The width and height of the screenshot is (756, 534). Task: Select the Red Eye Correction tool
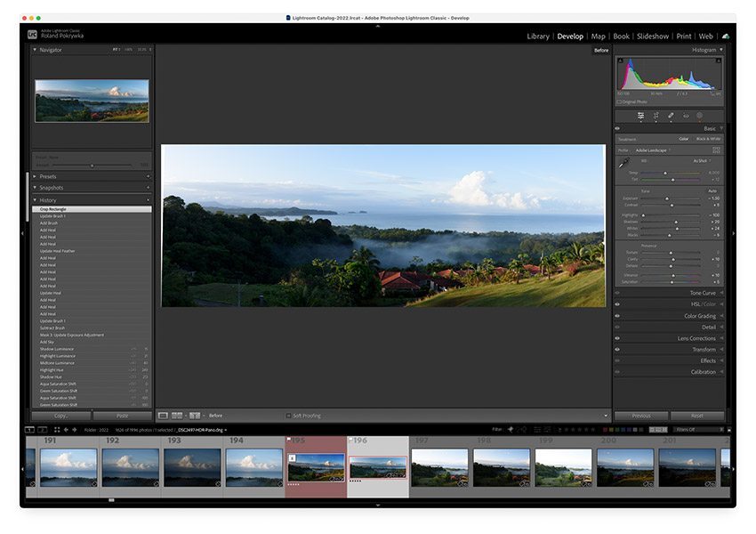[x=685, y=116]
